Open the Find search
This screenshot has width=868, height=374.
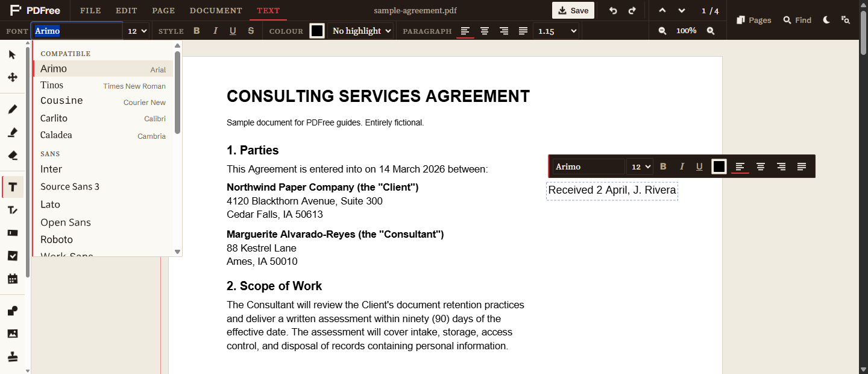point(797,20)
